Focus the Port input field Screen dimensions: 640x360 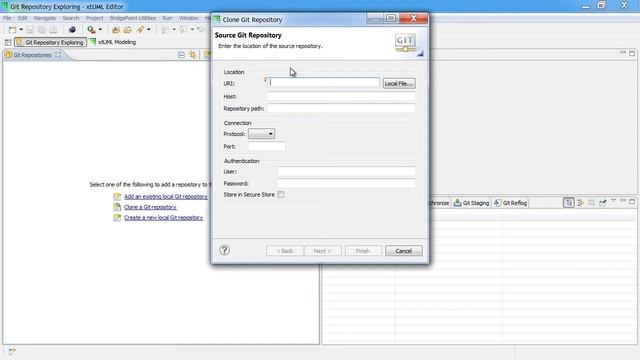[x=267, y=146]
